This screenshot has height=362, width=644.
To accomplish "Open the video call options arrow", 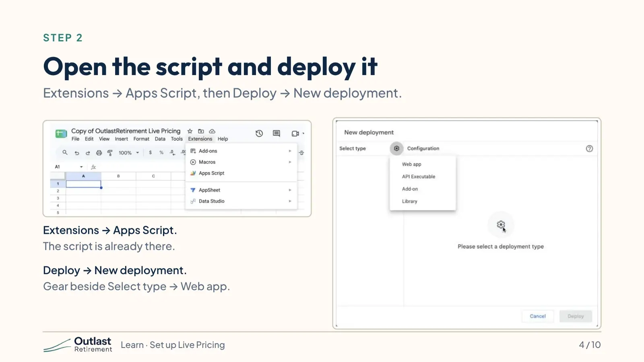I will pyautogui.click(x=303, y=134).
